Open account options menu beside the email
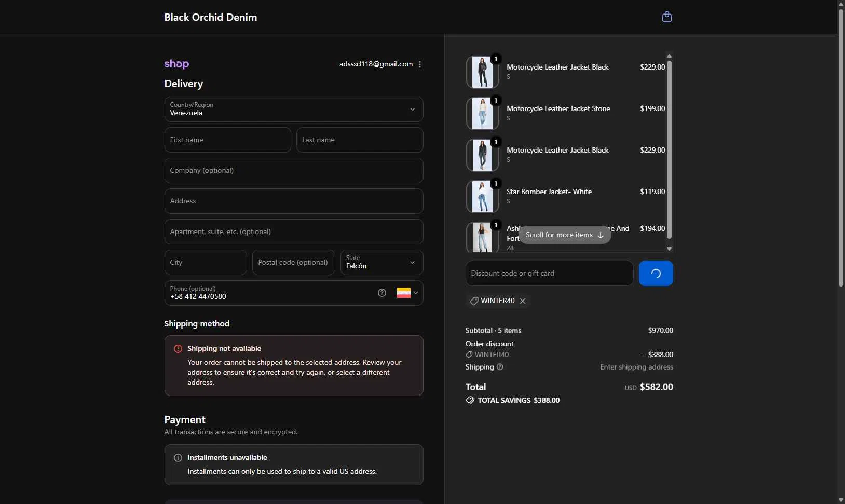This screenshot has height=504, width=845. (420, 64)
